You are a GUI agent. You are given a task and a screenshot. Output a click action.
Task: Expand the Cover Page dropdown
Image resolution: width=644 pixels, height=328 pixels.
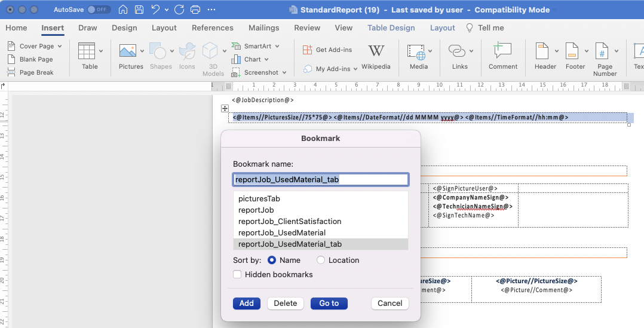pyautogui.click(x=60, y=47)
